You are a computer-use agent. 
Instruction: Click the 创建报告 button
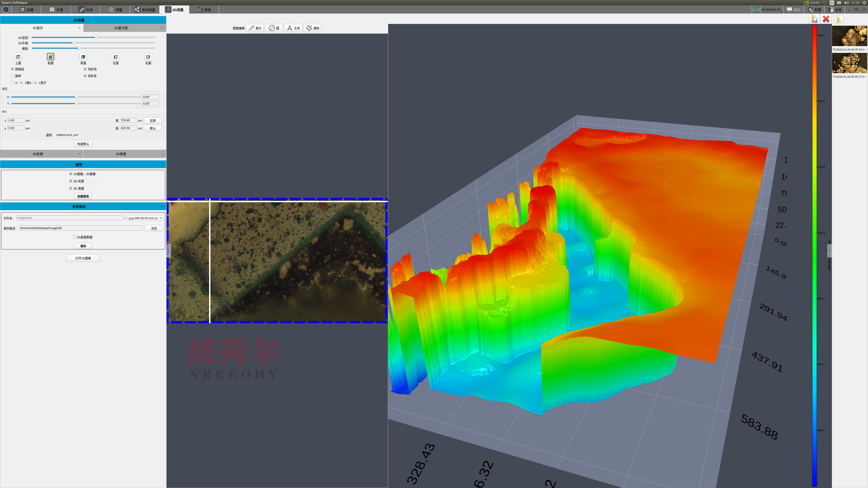click(x=83, y=196)
